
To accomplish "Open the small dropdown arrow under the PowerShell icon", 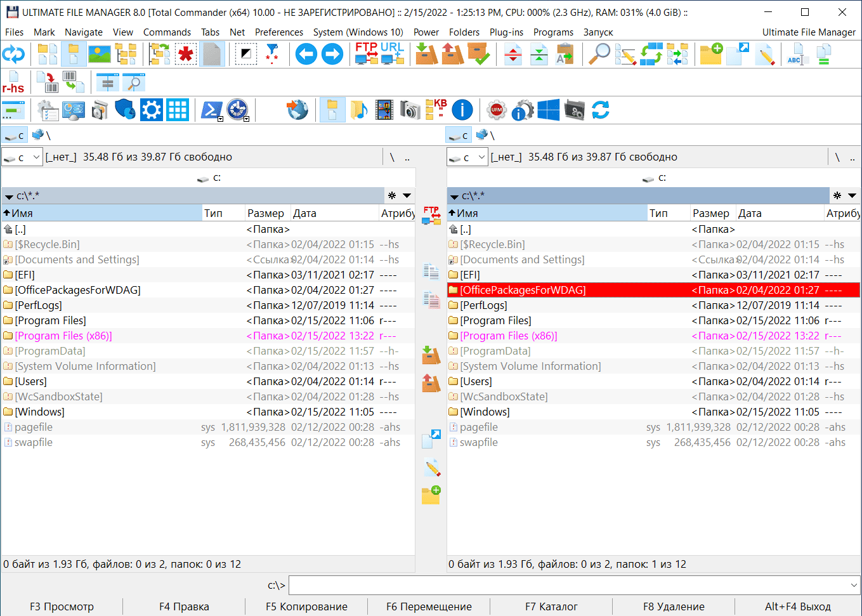I will (220, 119).
